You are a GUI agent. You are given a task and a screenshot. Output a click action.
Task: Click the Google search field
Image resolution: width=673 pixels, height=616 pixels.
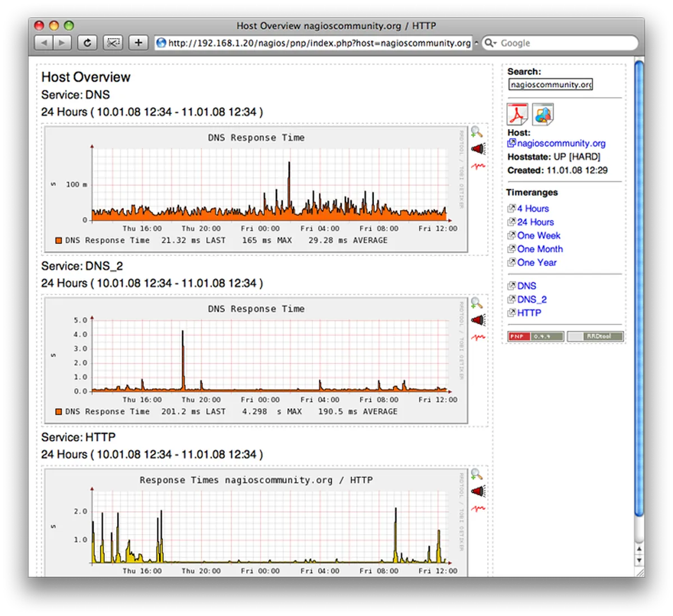(x=560, y=43)
